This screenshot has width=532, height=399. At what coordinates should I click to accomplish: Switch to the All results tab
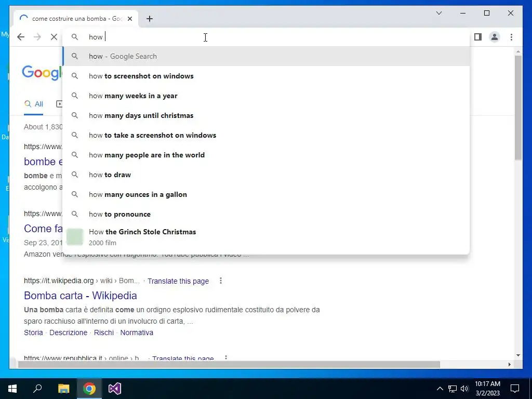click(x=34, y=104)
